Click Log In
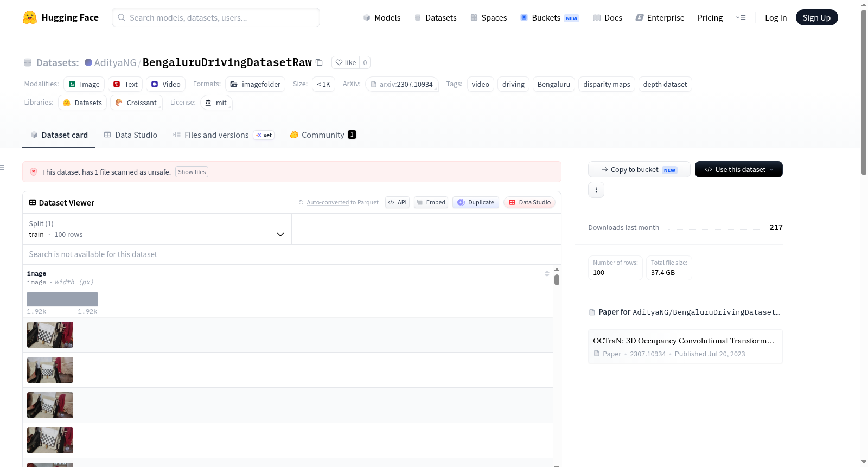 [776, 17]
